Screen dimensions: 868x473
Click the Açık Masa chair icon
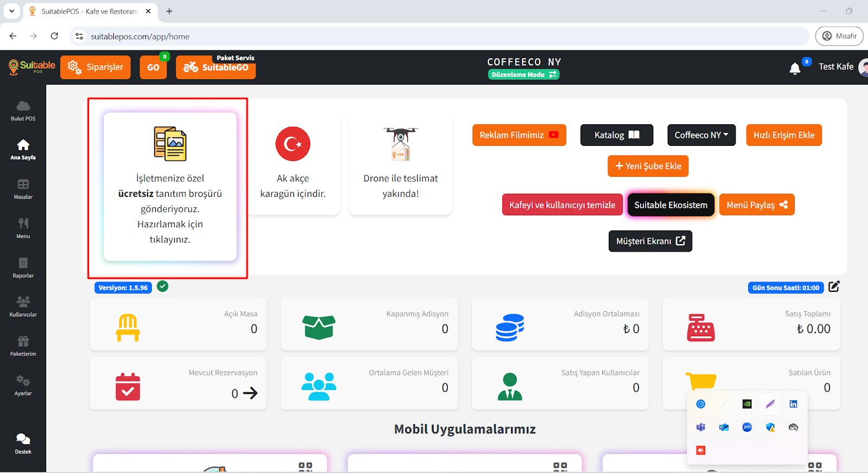point(127,328)
